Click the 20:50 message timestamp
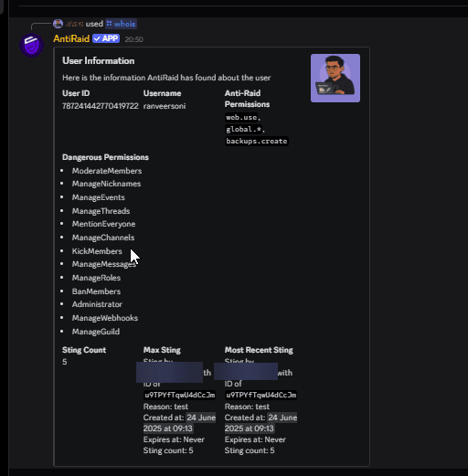The image size is (468, 476). [x=133, y=39]
